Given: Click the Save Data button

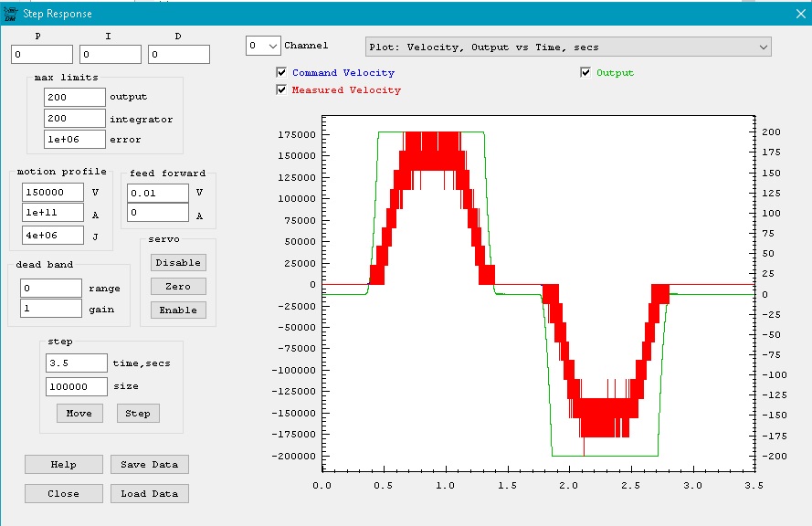Looking at the screenshot, I should 150,465.
